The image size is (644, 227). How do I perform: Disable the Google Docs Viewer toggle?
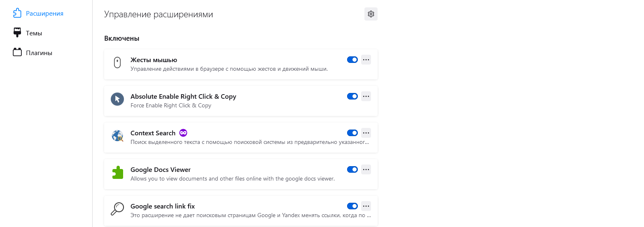(x=352, y=169)
